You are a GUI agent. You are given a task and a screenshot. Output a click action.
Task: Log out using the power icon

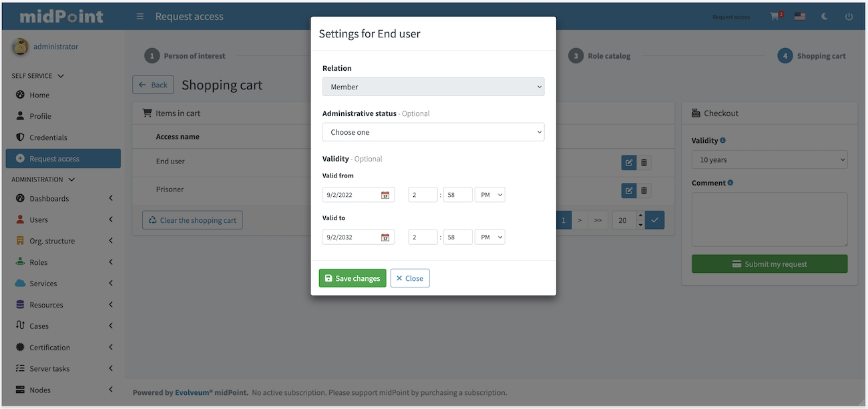[848, 16]
